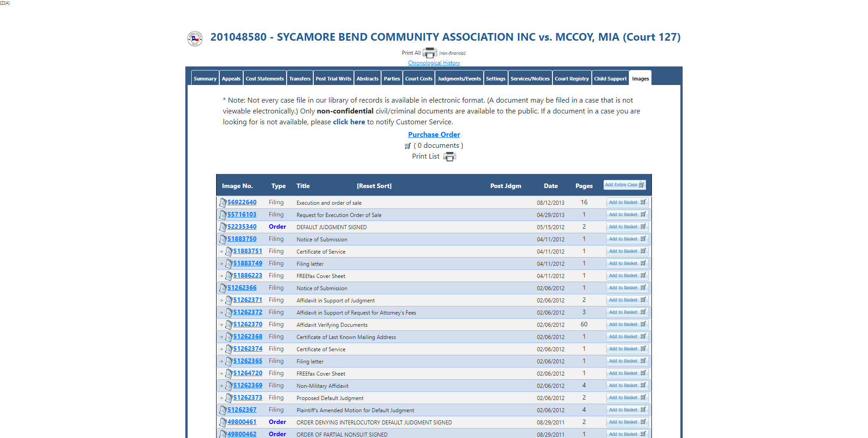The image size is (868, 438).
Task: Click the document icon for image 51883750
Action: (223, 239)
